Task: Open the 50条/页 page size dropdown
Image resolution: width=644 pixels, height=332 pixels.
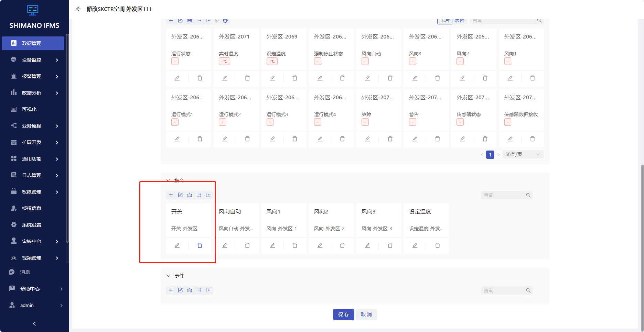Action: [x=523, y=154]
